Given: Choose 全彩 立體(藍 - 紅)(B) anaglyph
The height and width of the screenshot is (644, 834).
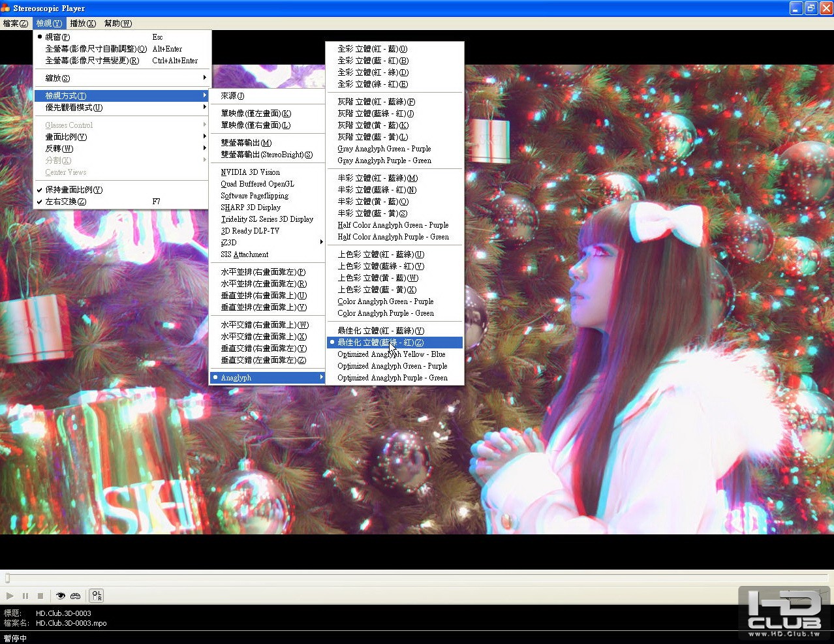Looking at the screenshot, I should coord(395,61).
